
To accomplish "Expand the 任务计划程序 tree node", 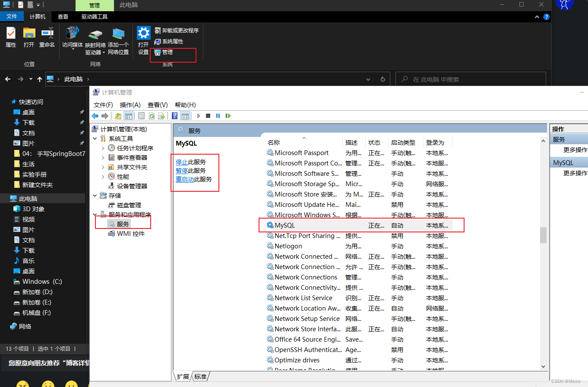I will click(103, 148).
